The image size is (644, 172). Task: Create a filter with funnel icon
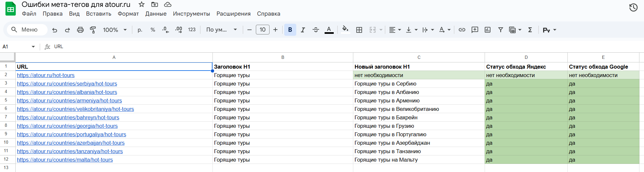pos(501,30)
